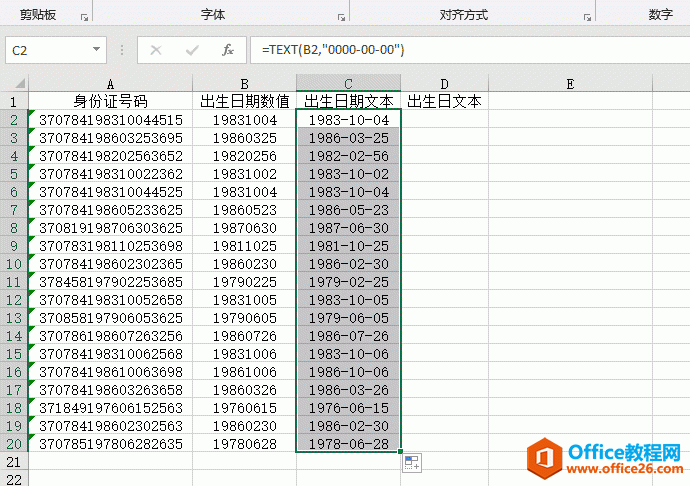690x486 pixels.
Task: Click cell 1983-10-02
Action: 348,173
